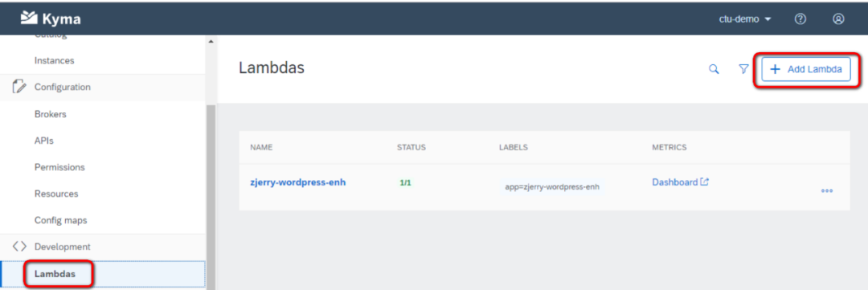Click the Configuration section icon
Screen dimensions: 868x290
pos(18,86)
